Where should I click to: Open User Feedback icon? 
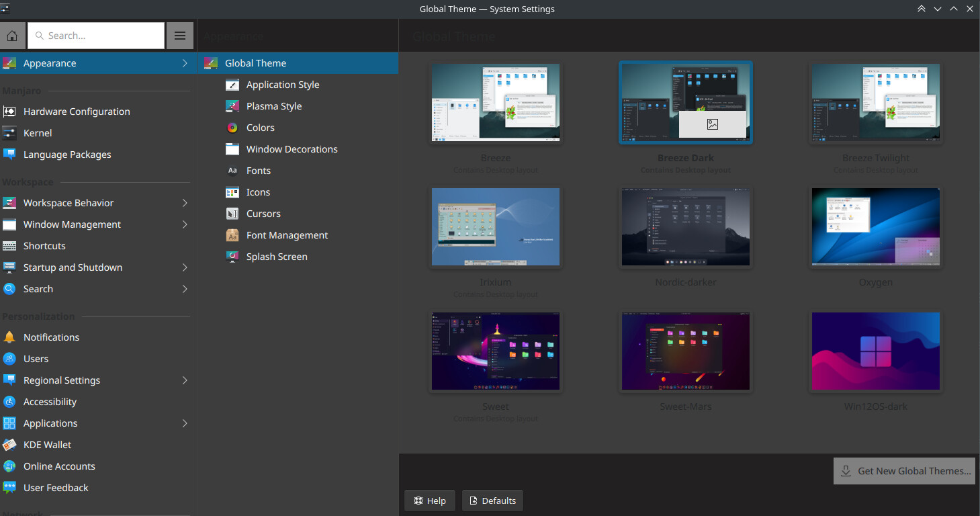[9, 488]
